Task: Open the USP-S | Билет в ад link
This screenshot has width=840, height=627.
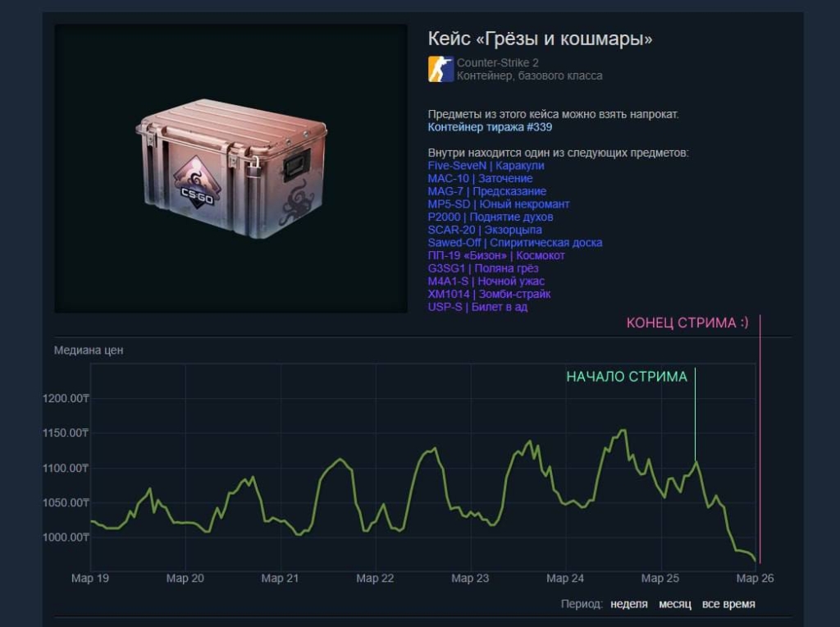Action: click(477, 307)
